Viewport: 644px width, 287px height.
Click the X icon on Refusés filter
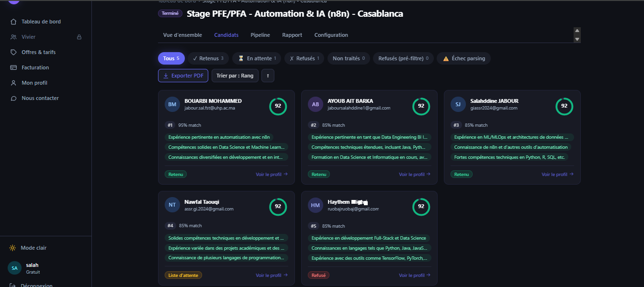(x=292, y=58)
